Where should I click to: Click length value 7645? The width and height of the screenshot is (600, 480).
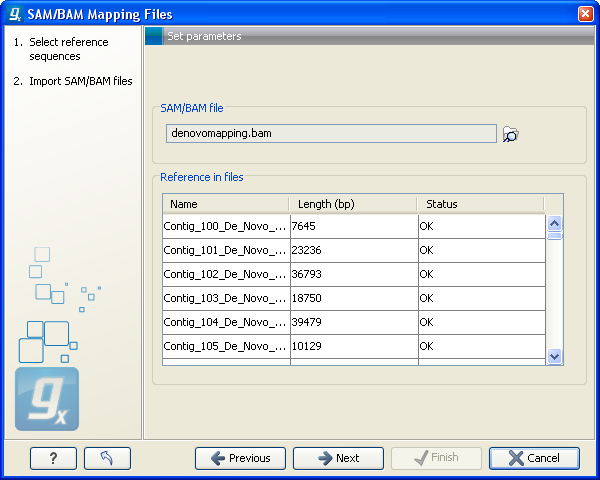303,226
